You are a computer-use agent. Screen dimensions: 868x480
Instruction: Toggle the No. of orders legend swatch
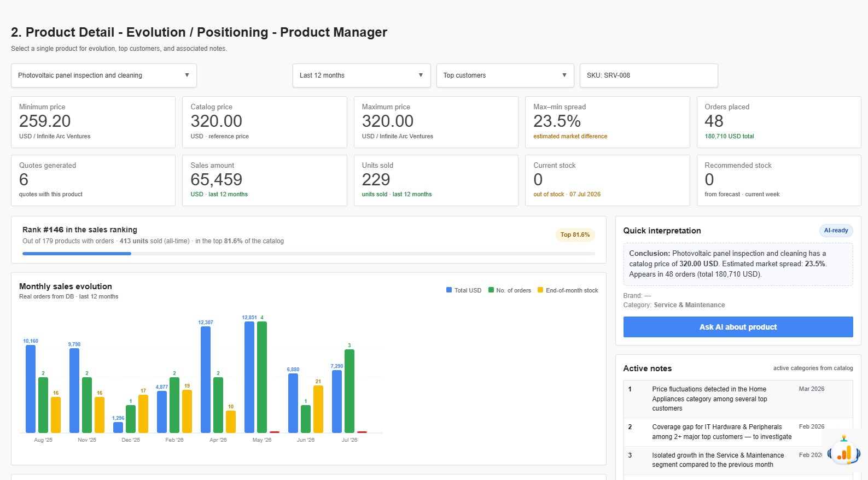pos(491,290)
